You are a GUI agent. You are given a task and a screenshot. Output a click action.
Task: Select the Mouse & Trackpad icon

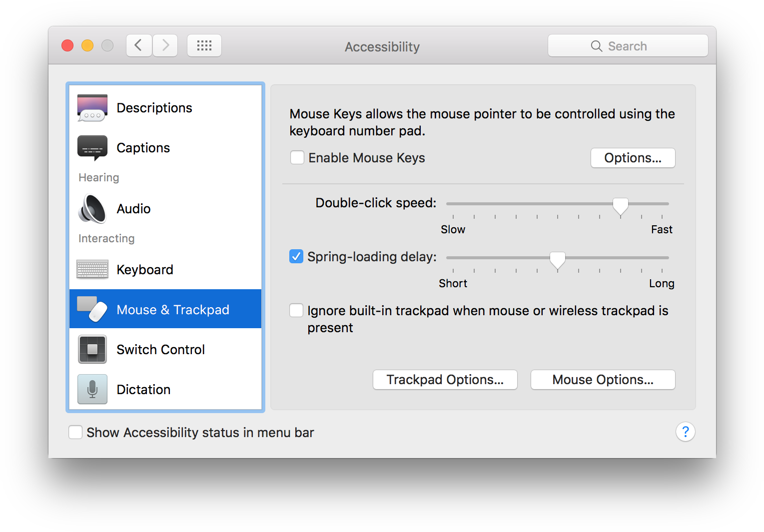92,309
